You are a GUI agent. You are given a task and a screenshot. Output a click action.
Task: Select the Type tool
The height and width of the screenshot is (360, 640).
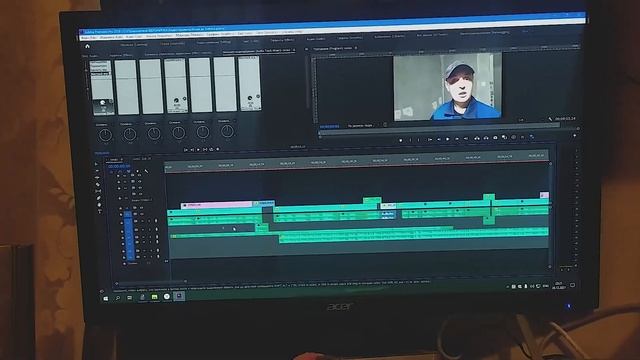click(99, 211)
